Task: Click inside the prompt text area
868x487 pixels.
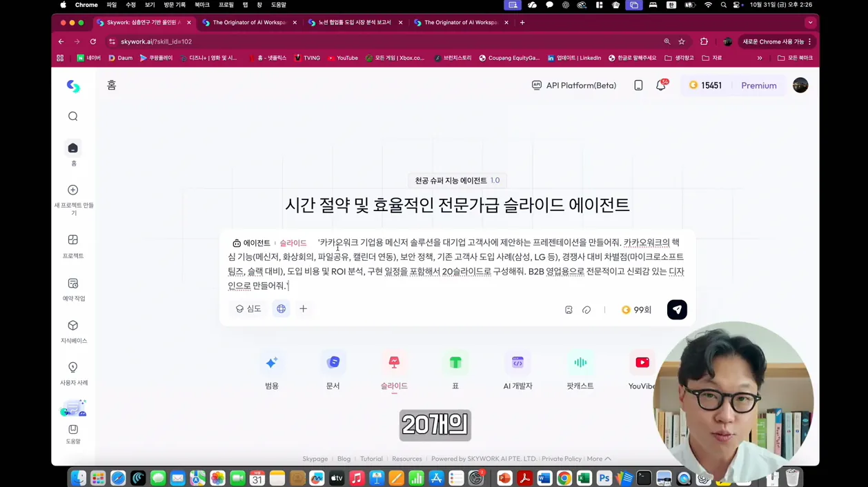Action: point(457,264)
